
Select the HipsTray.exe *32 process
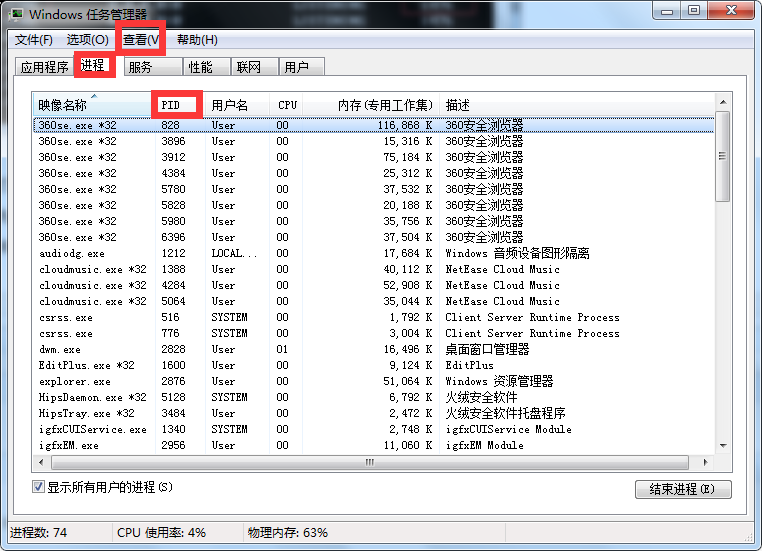pos(374,413)
